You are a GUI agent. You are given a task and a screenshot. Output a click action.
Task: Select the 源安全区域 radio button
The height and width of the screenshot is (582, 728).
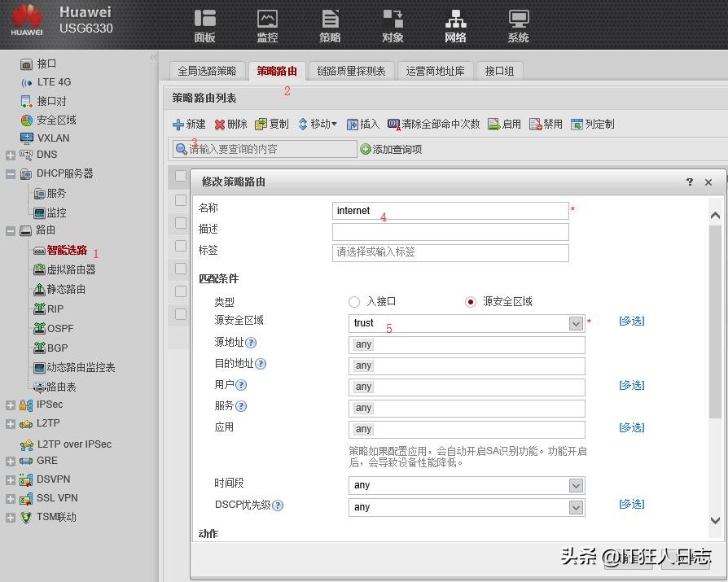click(x=471, y=302)
